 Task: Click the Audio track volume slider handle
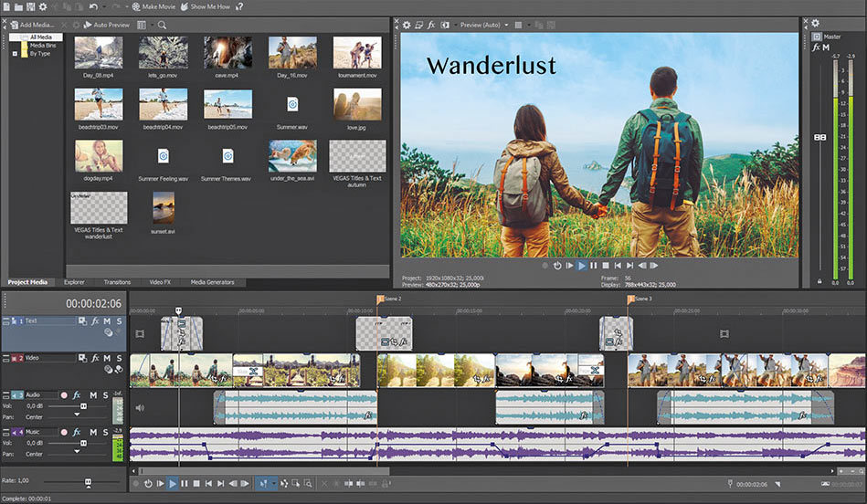[83, 405]
